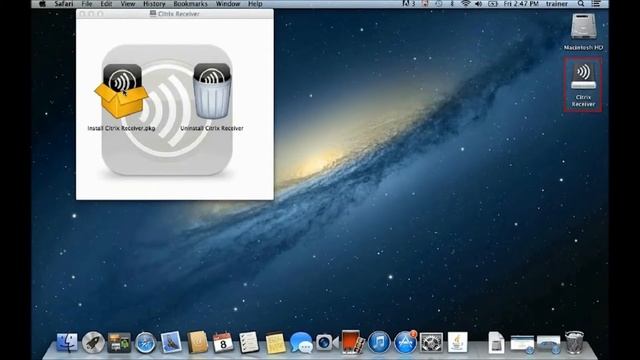Click the Spotlight search magnifier

coord(581,4)
